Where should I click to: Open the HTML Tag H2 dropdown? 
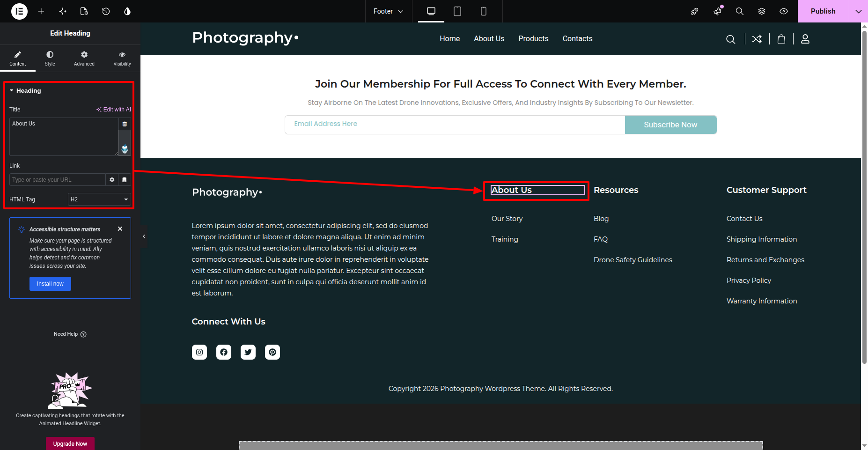tap(99, 199)
